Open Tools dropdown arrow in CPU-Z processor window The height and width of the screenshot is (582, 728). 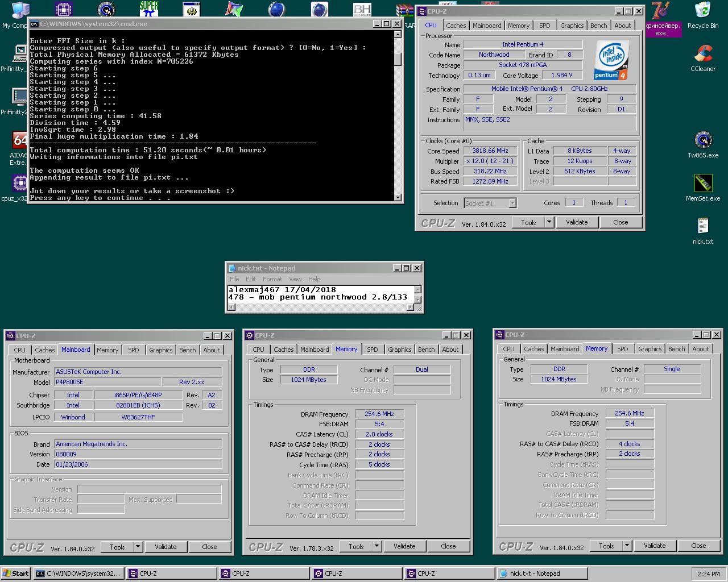point(549,222)
